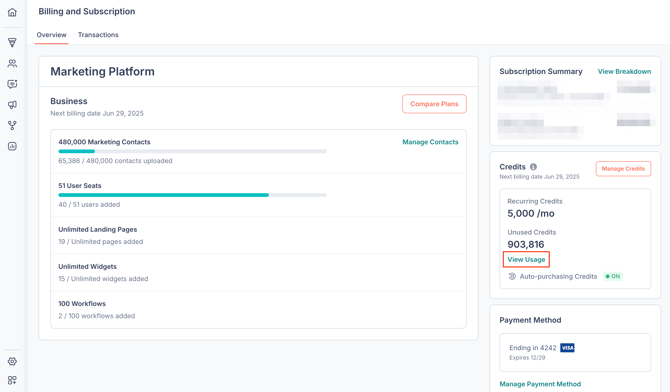Open the View Breakdown link
The height and width of the screenshot is (392, 670).
pyautogui.click(x=624, y=71)
